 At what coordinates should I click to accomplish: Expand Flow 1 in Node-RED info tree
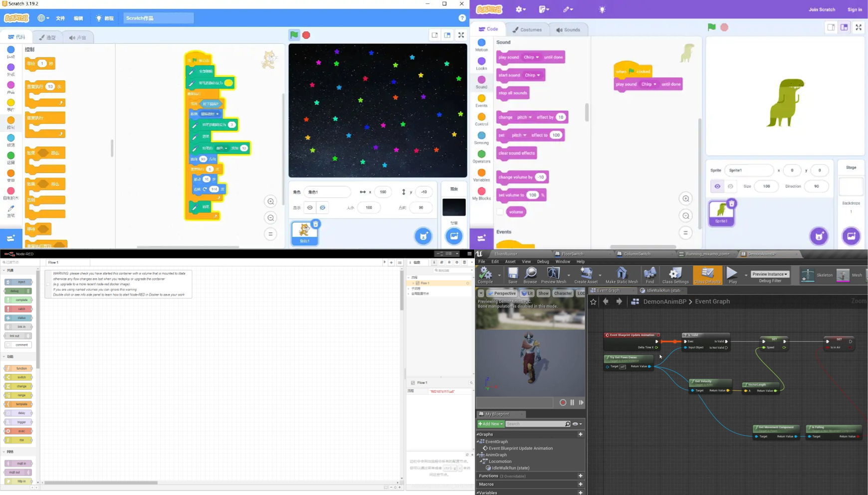pyautogui.click(x=413, y=283)
